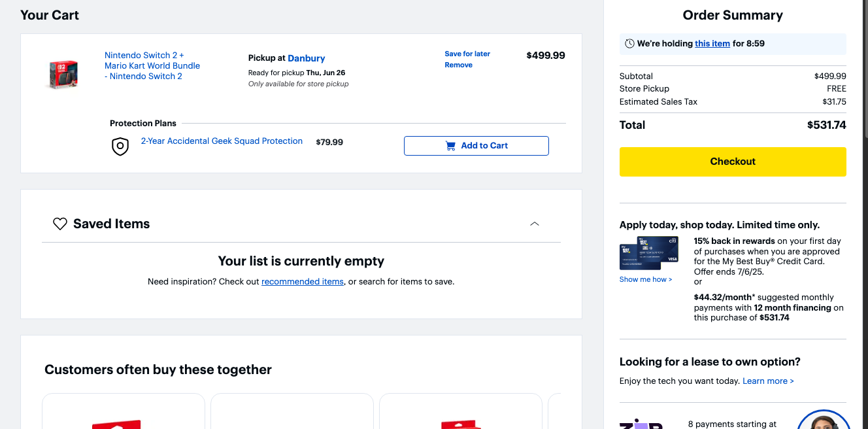868x429 pixels.
Task: Click Show me how credit card link
Action: click(x=646, y=279)
